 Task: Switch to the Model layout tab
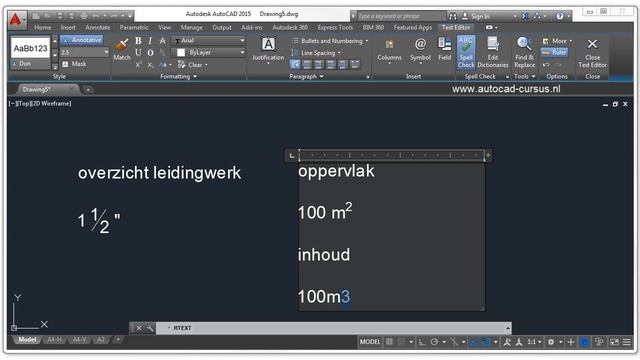tap(27, 340)
